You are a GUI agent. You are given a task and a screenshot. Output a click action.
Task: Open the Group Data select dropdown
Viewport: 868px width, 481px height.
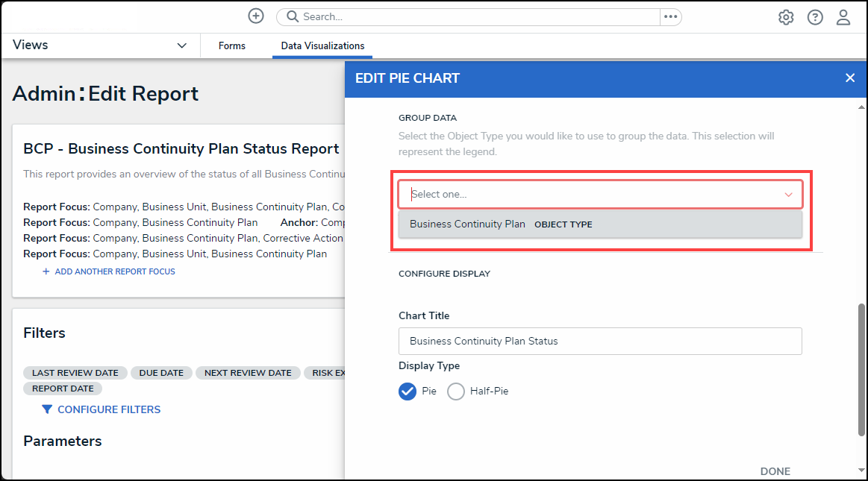(x=600, y=194)
